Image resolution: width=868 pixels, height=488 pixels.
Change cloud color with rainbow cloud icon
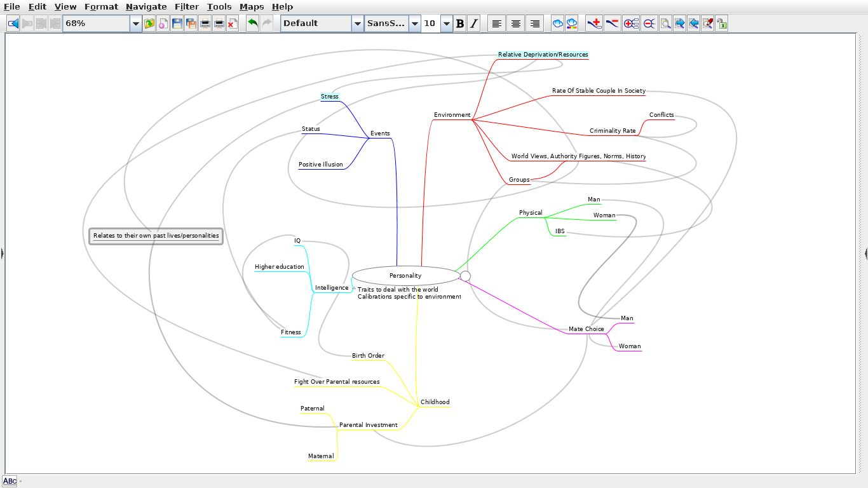click(571, 24)
